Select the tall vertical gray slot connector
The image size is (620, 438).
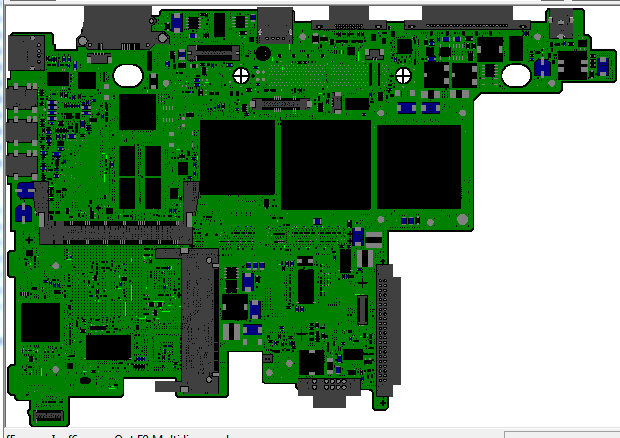(200, 318)
